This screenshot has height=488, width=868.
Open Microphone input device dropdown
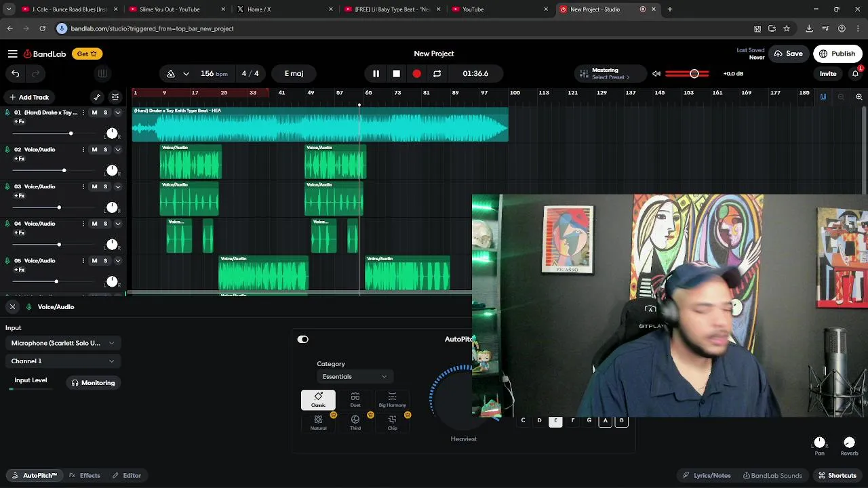click(x=62, y=343)
